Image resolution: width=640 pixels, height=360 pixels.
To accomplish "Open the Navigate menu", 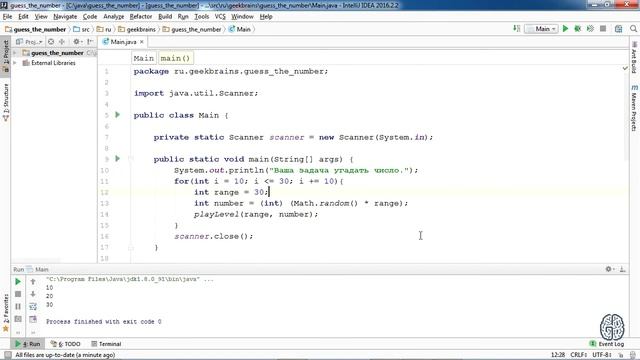I will tap(65, 17).
